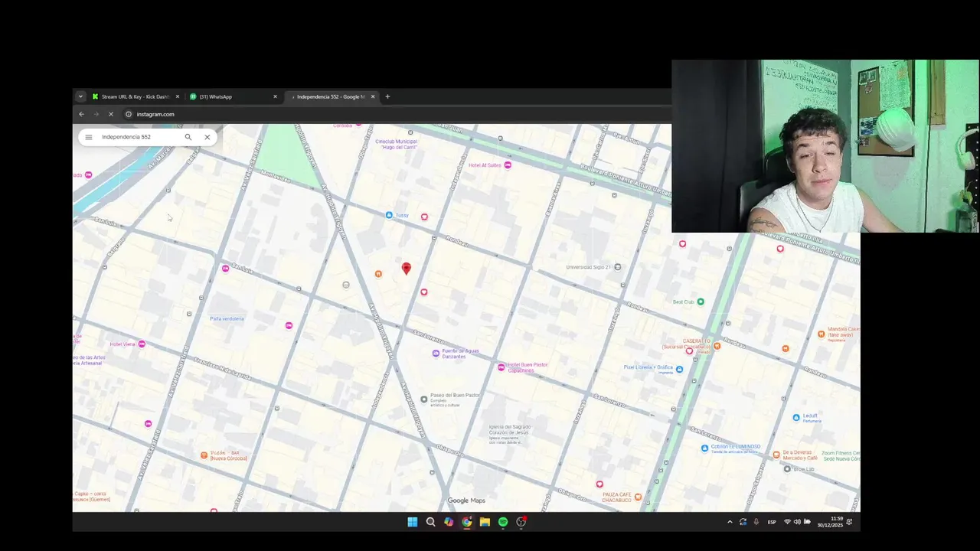
Task: Open the Windows Start menu
Action: [413, 522]
